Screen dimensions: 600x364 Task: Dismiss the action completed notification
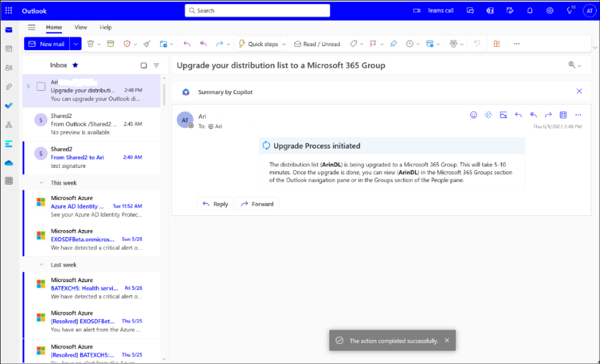[x=447, y=340]
